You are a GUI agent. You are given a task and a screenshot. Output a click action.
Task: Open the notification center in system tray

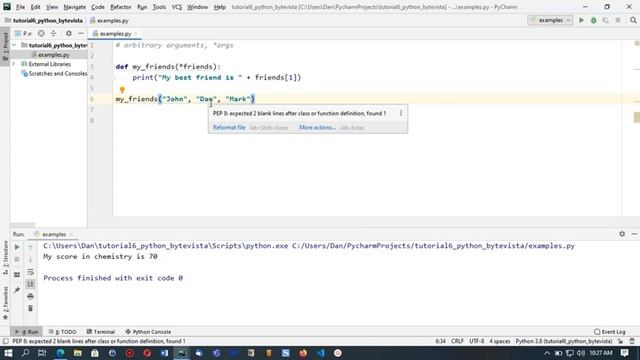(624, 353)
